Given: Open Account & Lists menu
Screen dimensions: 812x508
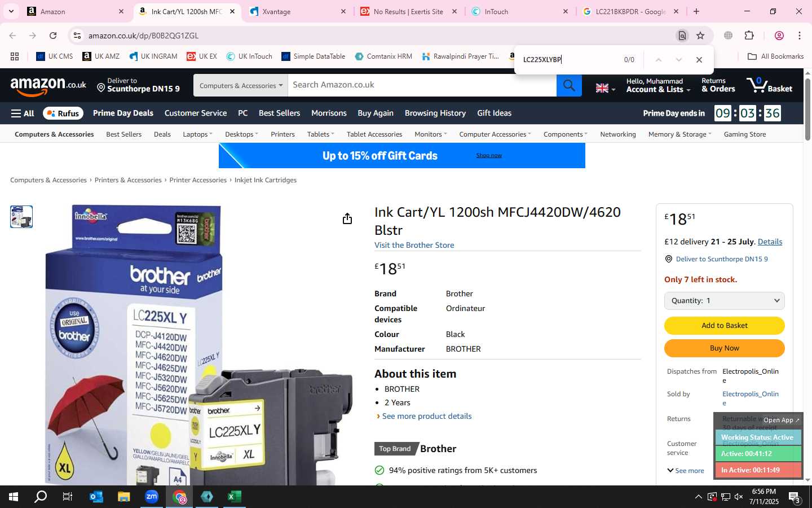Looking at the screenshot, I should pos(658,85).
